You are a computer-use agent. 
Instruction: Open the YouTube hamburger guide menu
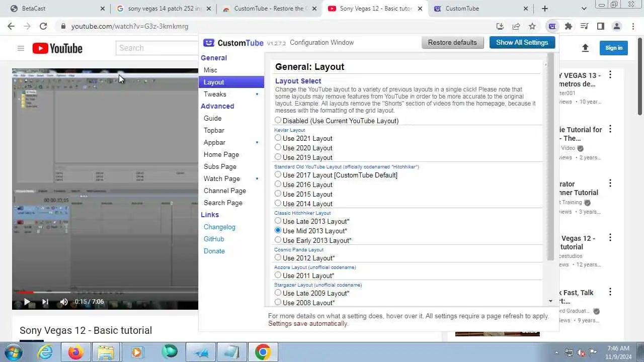[21, 48]
